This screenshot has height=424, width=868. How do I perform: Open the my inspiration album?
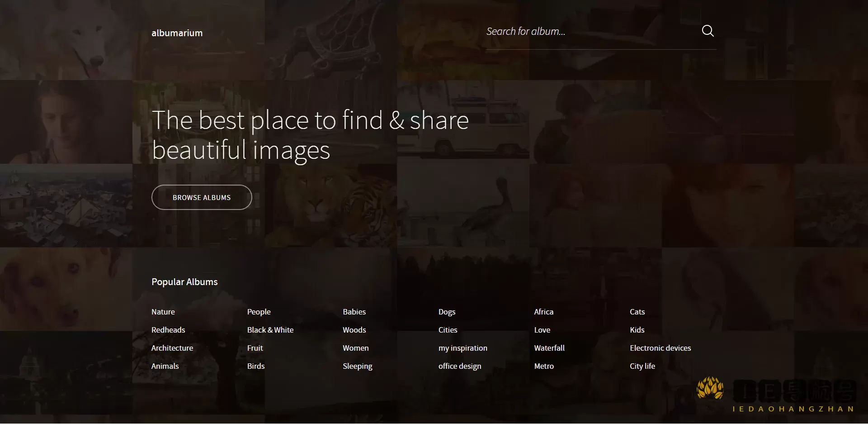coord(462,348)
